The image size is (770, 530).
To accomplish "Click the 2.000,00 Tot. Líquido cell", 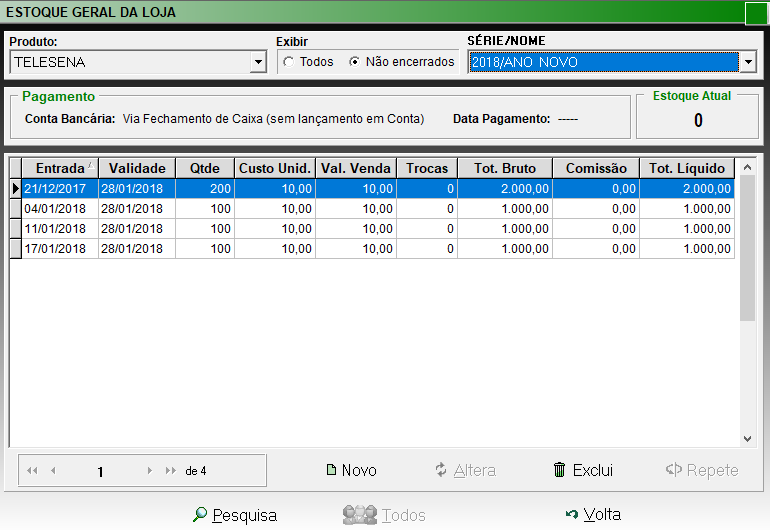I will 687,189.
